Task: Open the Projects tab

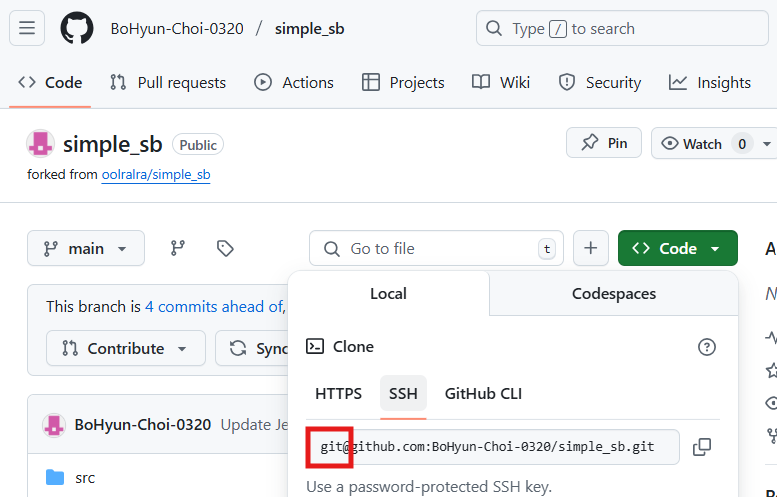Action: 403,82
